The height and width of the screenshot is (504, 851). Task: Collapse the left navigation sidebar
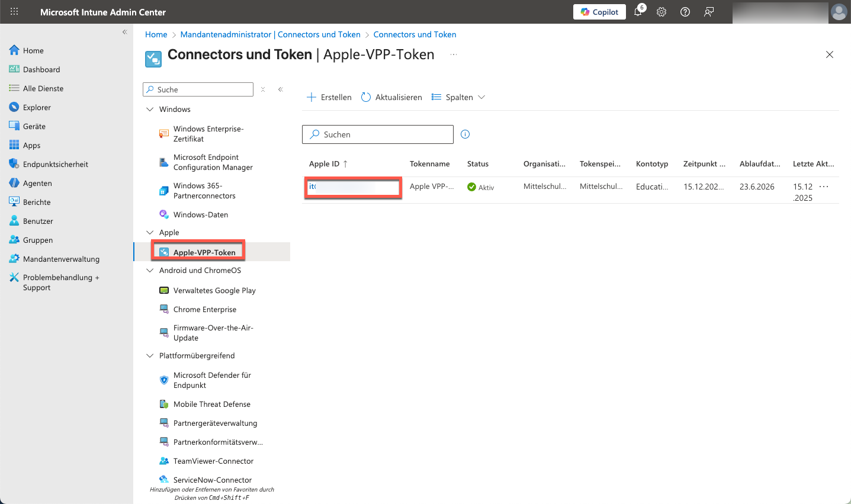124,32
